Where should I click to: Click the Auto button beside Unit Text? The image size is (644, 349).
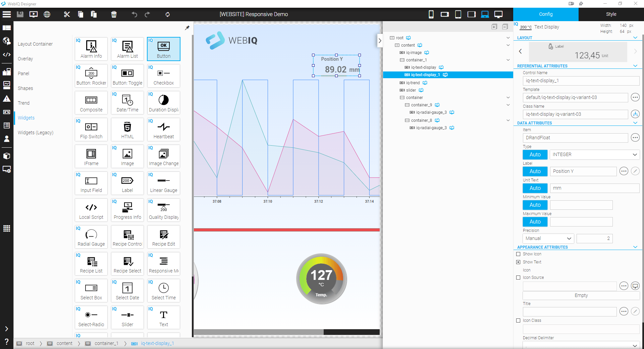(535, 188)
